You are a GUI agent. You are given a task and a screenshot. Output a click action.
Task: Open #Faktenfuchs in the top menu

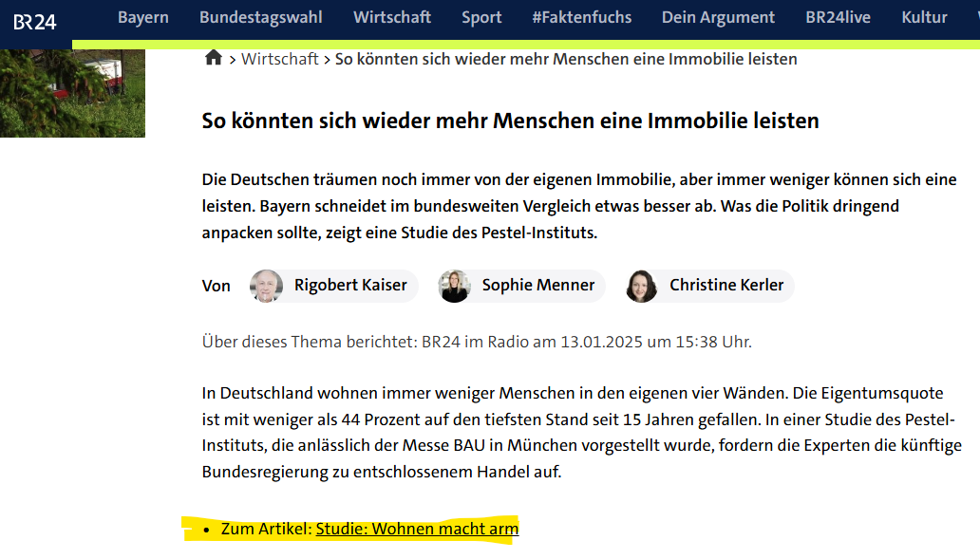[582, 17]
